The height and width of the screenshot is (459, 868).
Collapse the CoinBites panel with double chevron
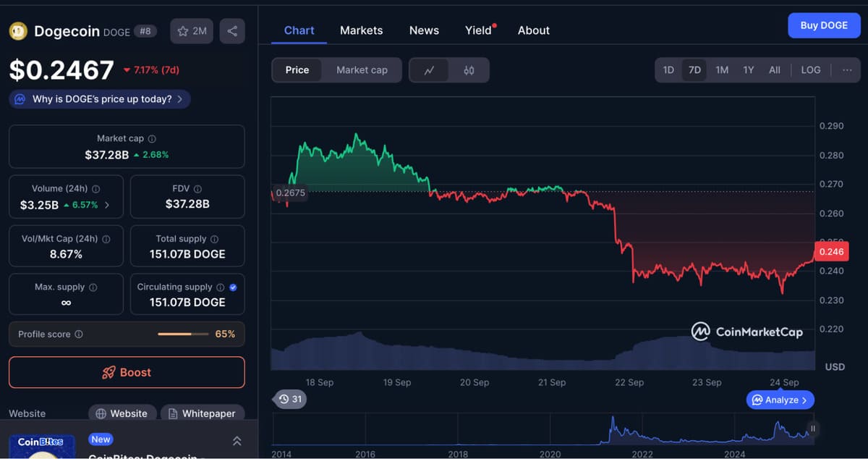[x=237, y=440]
